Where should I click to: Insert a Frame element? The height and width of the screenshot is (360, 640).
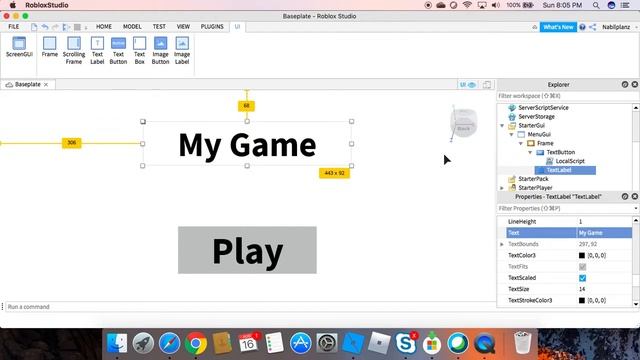coord(49,47)
